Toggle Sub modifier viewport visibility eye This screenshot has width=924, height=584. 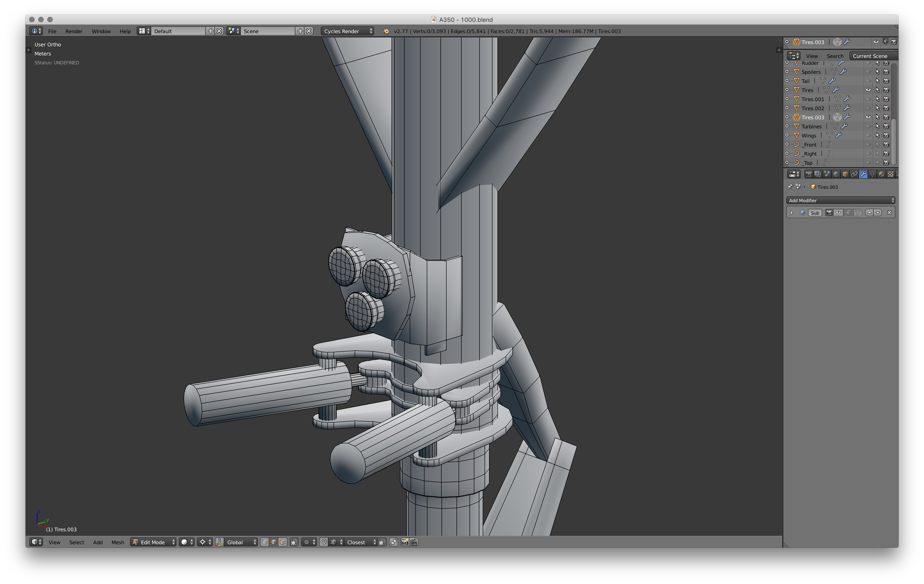point(839,212)
